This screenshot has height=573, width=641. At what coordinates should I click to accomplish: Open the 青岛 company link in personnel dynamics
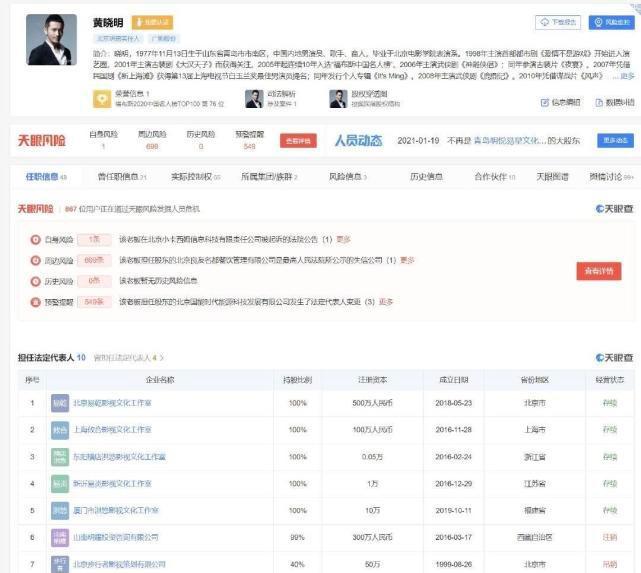(x=510, y=141)
